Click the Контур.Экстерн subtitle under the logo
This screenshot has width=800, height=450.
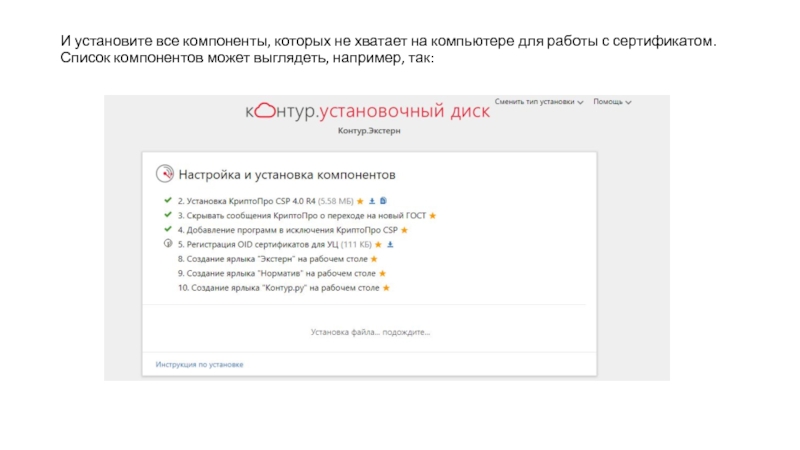[x=369, y=131]
